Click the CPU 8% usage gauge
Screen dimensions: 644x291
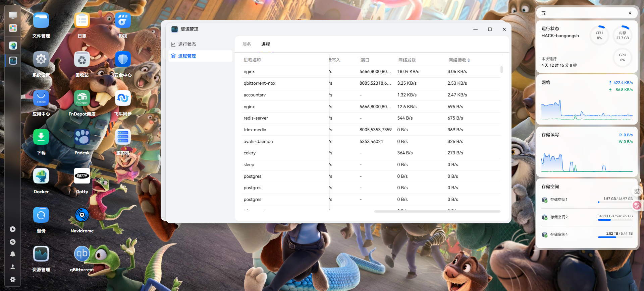pos(599,35)
